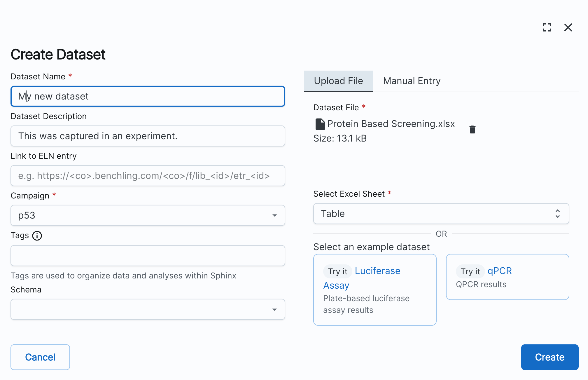This screenshot has height=380, width=588.
Task: Click the Campaign dropdown arrow
Action: point(274,215)
